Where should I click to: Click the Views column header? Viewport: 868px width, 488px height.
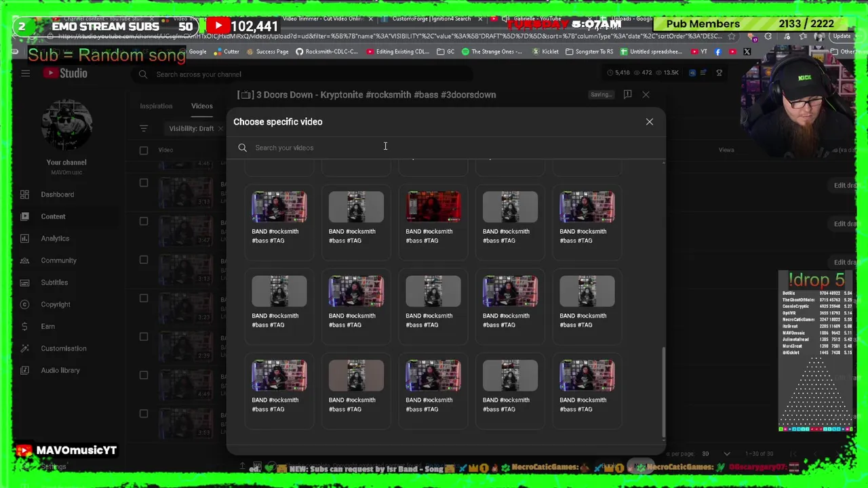pyautogui.click(x=726, y=150)
